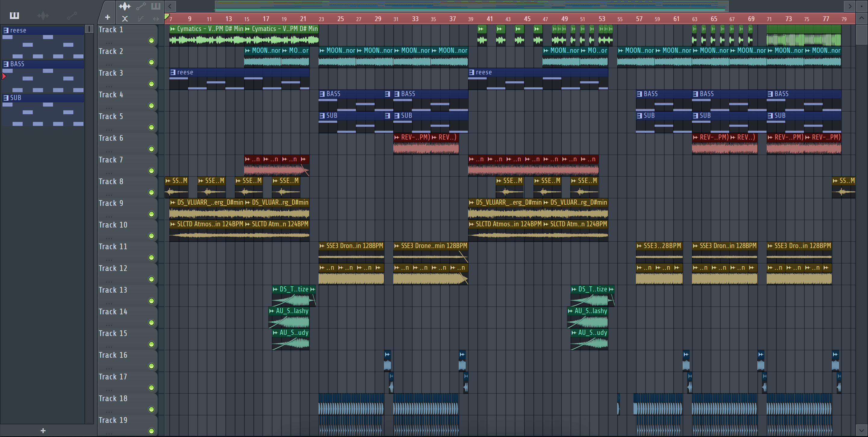Click the double-arrow stretch icon
Viewport: 868px width, 437px height.
tap(156, 19)
